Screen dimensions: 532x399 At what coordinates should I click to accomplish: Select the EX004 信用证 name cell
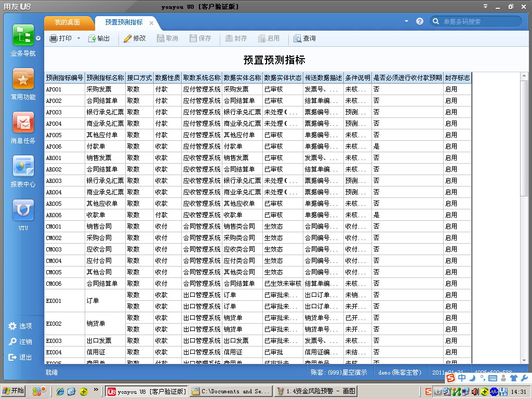pos(105,352)
